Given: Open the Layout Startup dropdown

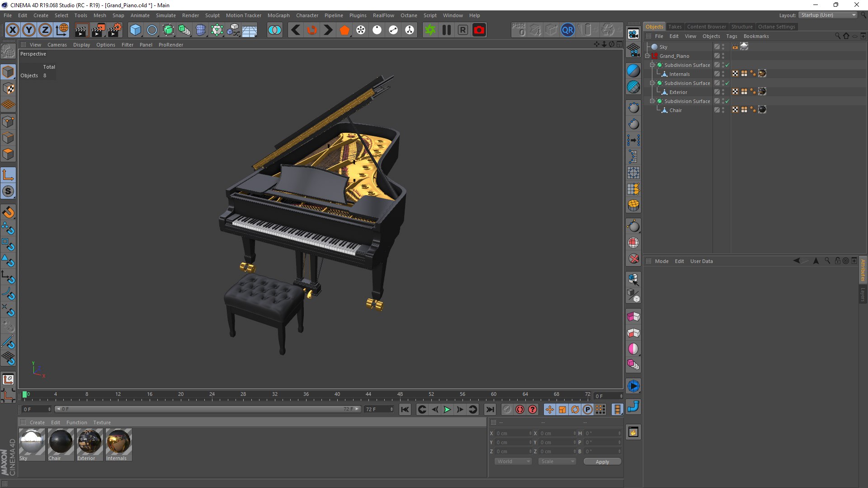Looking at the screenshot, I should point(828,15).
